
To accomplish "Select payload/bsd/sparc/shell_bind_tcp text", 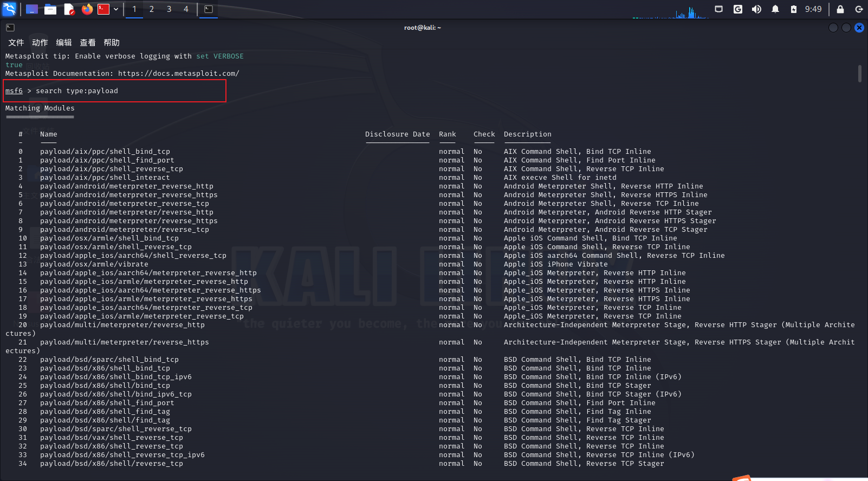I will (109, 360).
